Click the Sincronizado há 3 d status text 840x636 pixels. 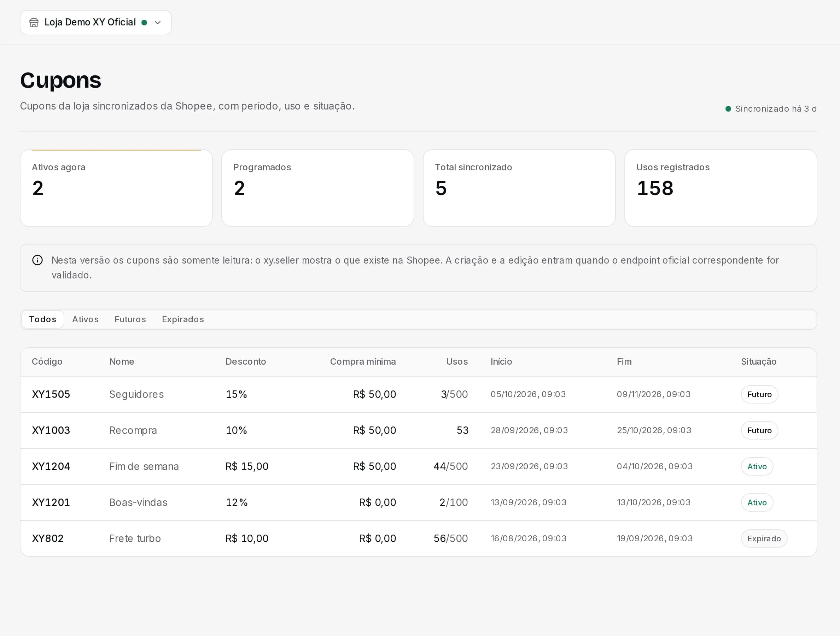(776, 109)
